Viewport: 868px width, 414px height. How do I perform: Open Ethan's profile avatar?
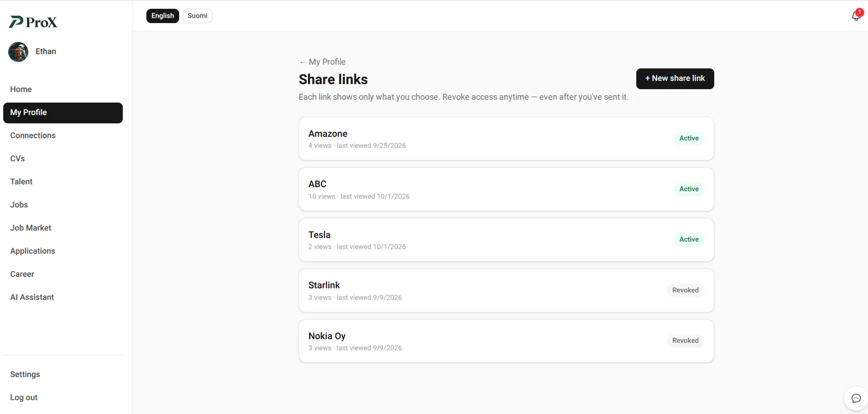point(18,52)
